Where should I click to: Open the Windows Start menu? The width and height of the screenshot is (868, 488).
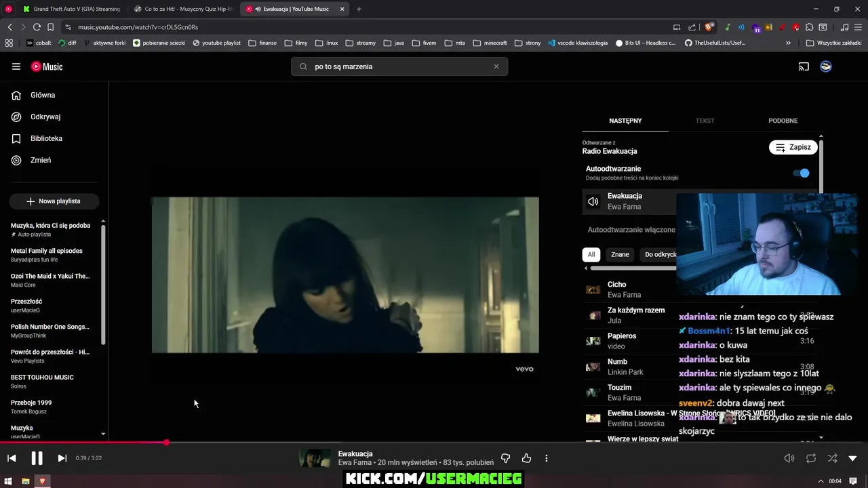click(x=9, y=481)
